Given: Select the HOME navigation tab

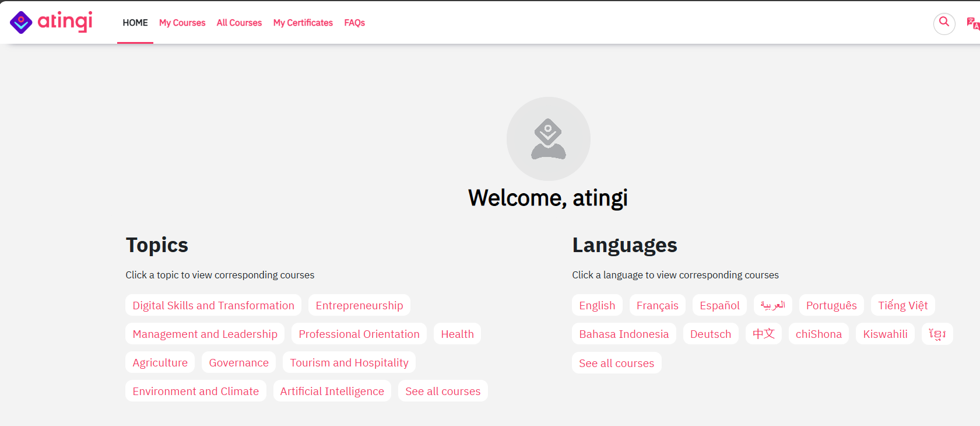Looking at the screenshot, I should tap(135, 23).
